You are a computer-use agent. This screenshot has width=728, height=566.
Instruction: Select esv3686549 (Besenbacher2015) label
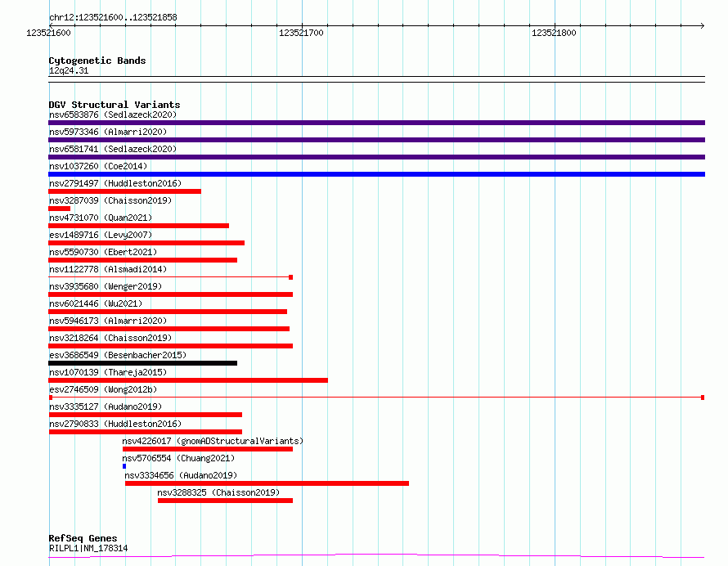tap(118, 355)
